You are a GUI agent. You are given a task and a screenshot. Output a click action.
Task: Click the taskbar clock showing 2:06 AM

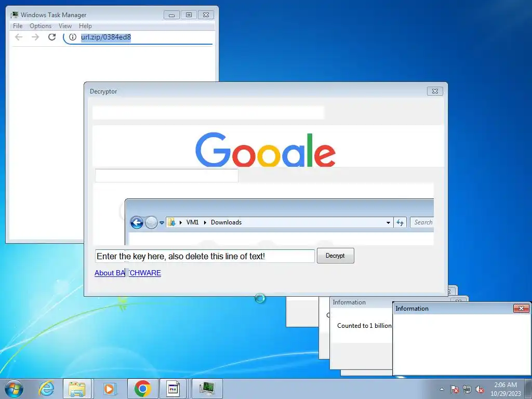point(506,389)
